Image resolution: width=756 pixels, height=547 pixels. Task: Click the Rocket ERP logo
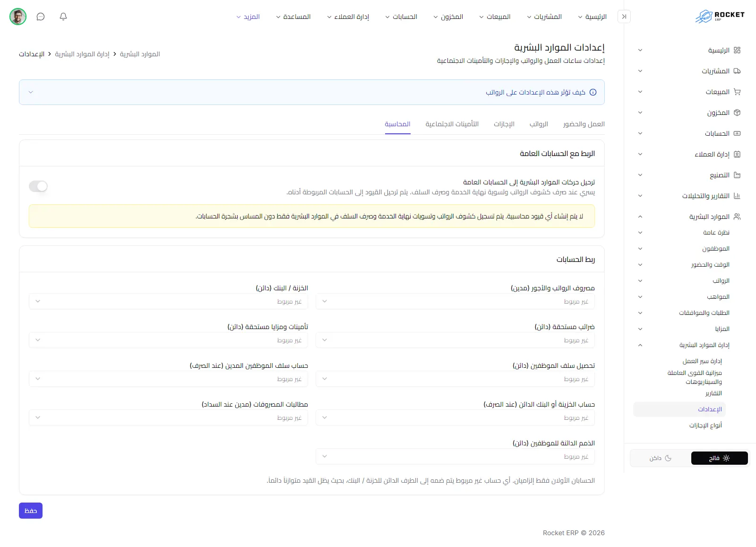click(720, 17)
